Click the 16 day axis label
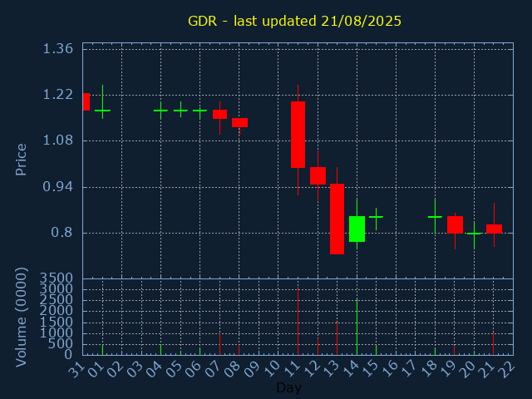 coord(390,369)
